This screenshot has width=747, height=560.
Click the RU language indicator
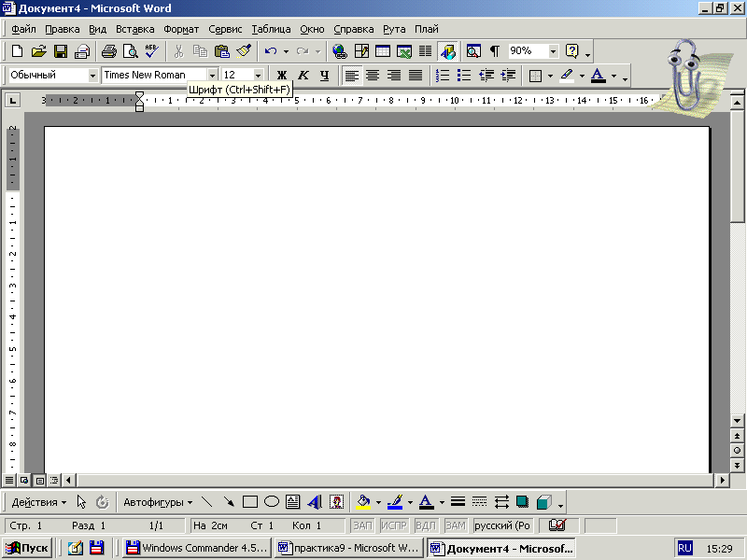684,548
